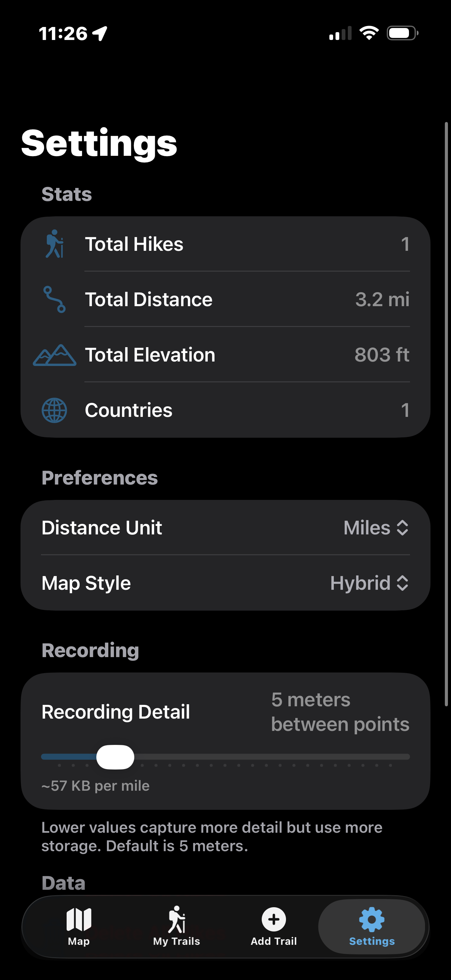Viewport: 451px width, 980px height.
Task: Tap the Countries row label
Action: coord(128,410)
